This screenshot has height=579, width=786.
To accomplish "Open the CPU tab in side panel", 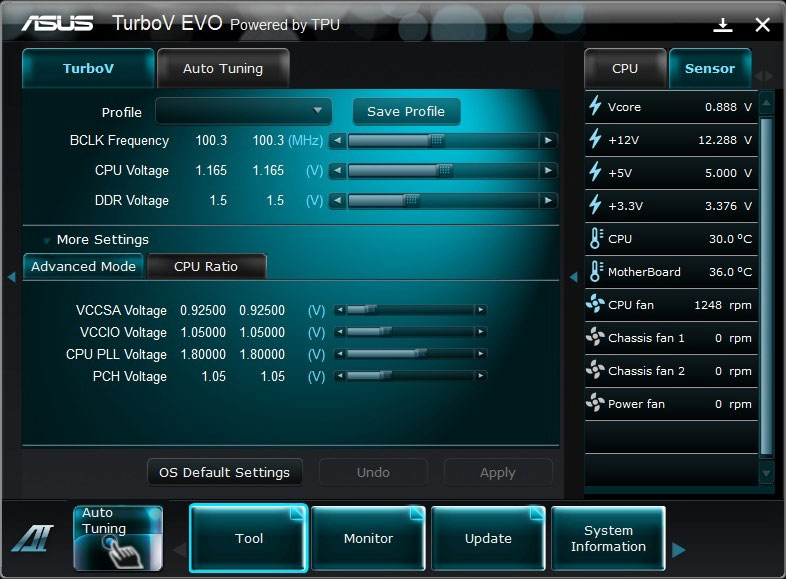I will tap(625, 68).
